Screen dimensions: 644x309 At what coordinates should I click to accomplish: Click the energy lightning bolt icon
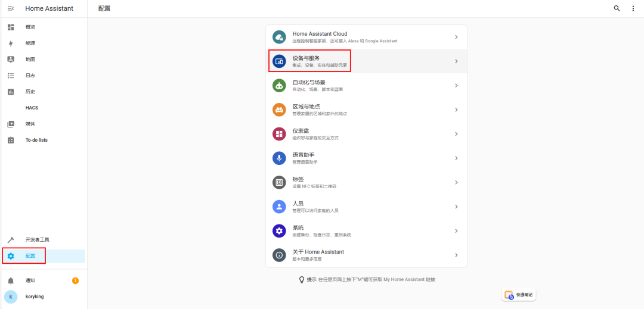(x=11, y=43)
